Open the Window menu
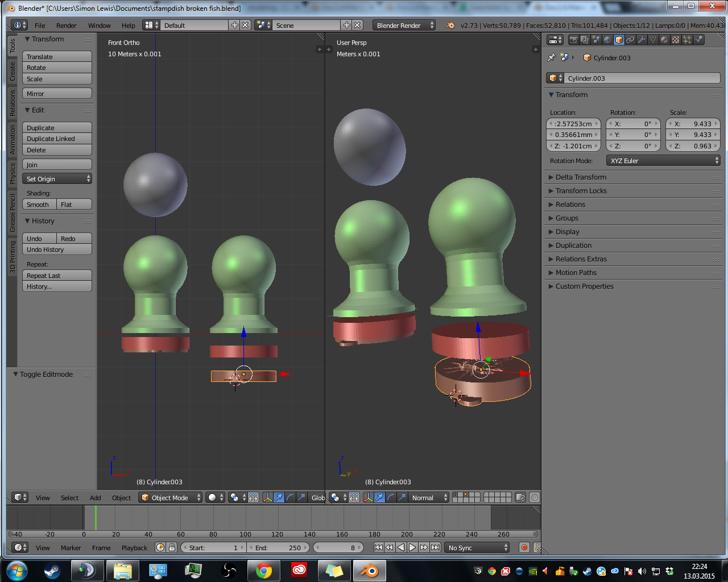 (100, 26)
